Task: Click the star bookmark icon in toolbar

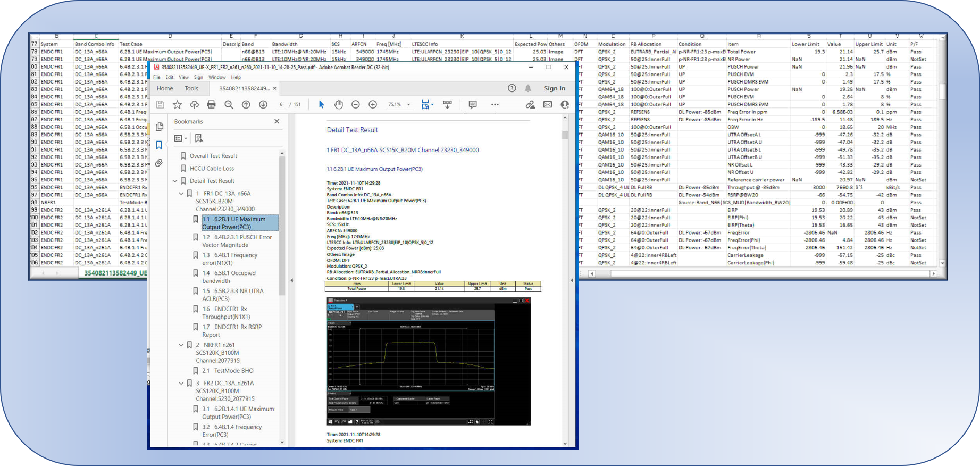Action: click(x=177, y=105)
